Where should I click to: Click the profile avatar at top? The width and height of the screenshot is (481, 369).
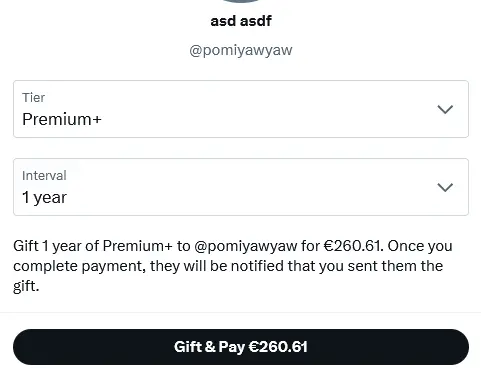(241, 1)
